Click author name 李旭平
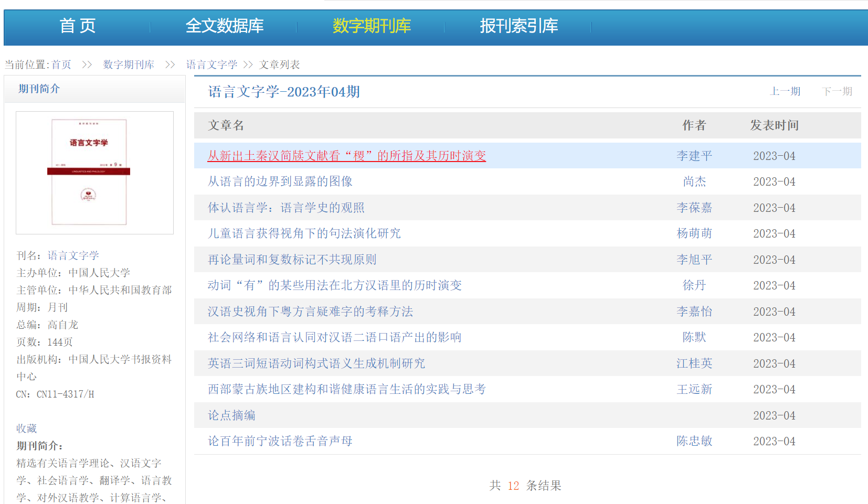The width and height of the screenshot is (868, 504). tap(694, 260)
